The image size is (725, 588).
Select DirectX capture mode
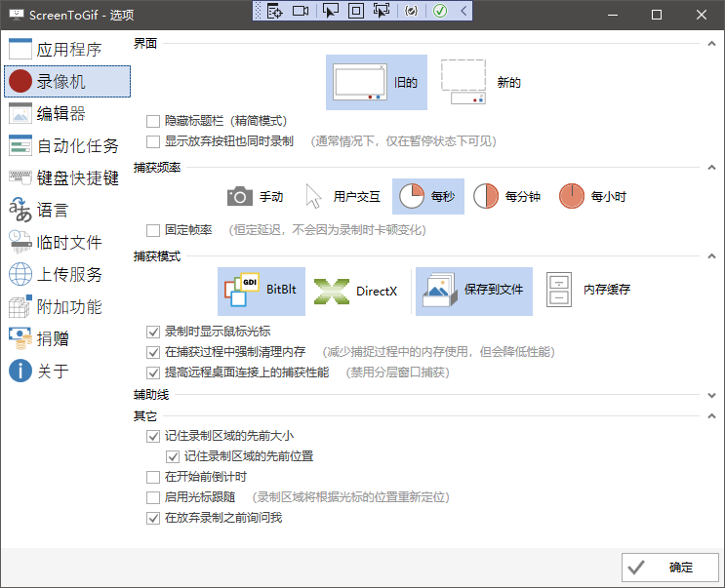(355, 292)
